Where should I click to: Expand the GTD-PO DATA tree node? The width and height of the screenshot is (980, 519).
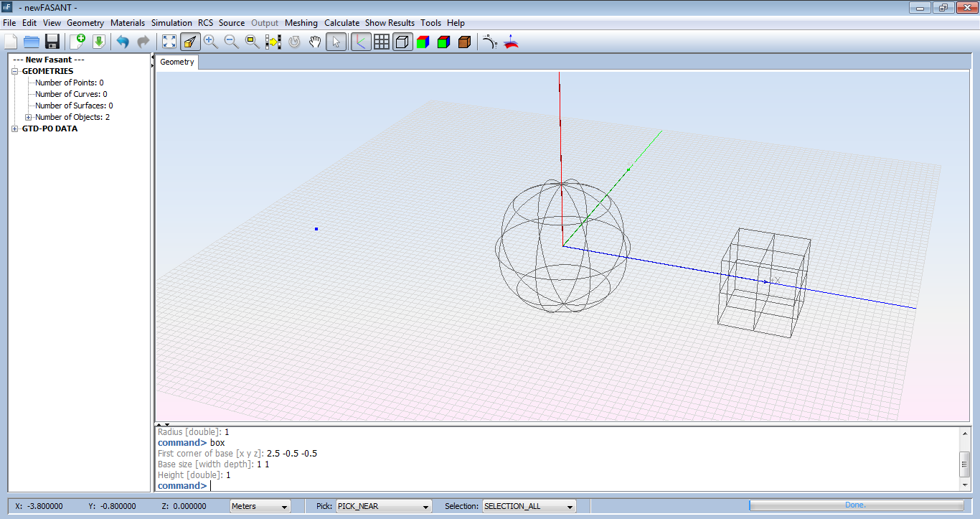point(15,128)
